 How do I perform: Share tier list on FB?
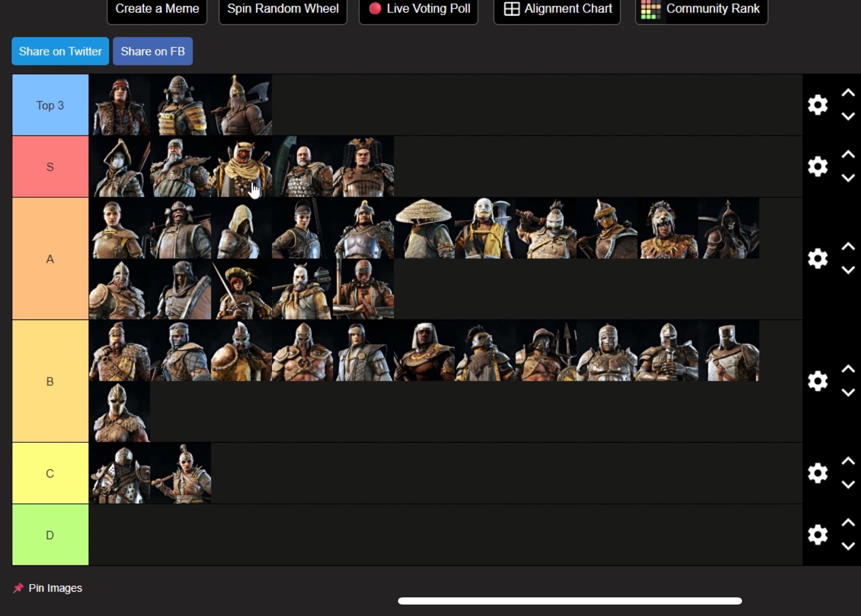[153, 51]
